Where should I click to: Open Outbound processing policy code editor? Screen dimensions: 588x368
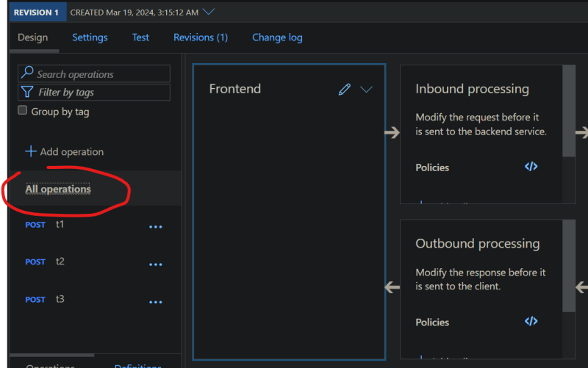pos(531,321)
